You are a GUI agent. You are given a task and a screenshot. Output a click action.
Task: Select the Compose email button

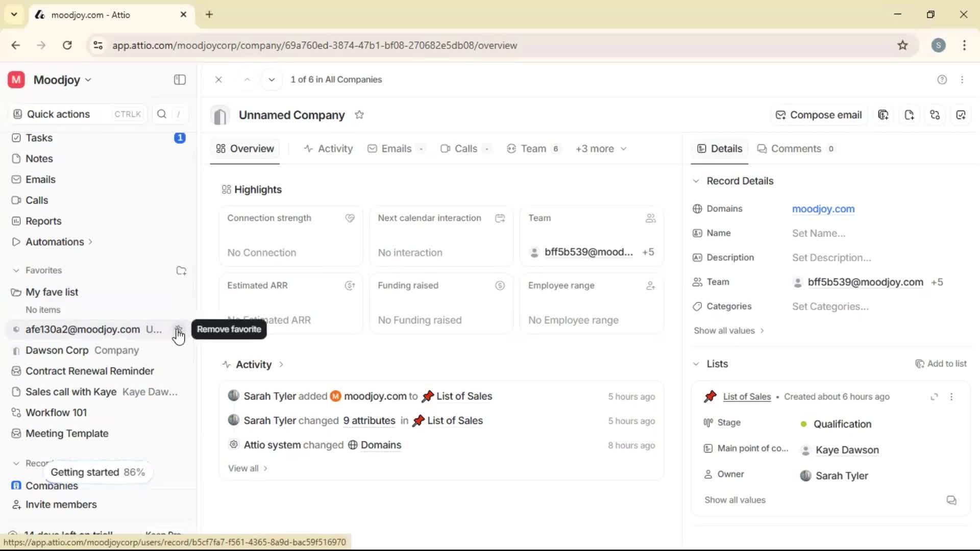(818, 115)
